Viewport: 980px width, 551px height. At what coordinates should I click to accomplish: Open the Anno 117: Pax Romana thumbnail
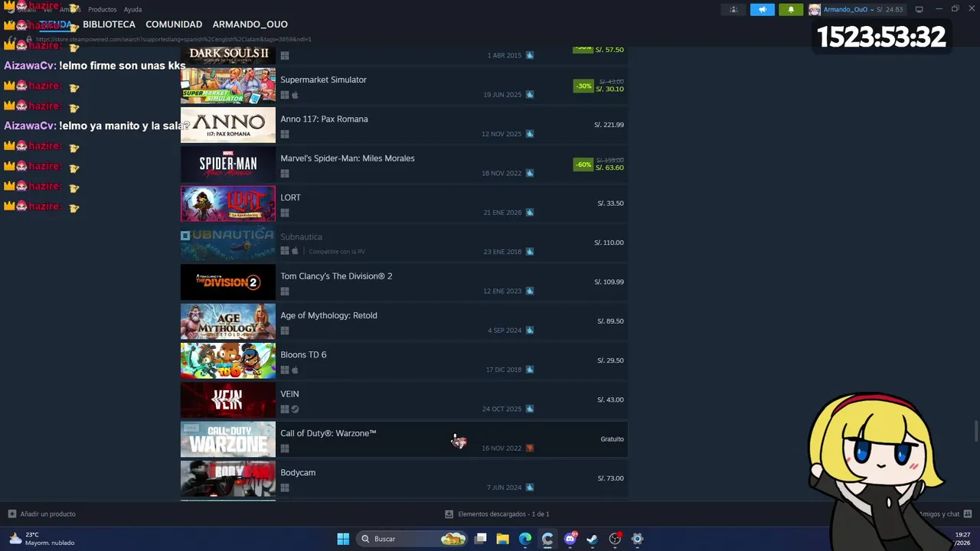click(x=228, y=125)
